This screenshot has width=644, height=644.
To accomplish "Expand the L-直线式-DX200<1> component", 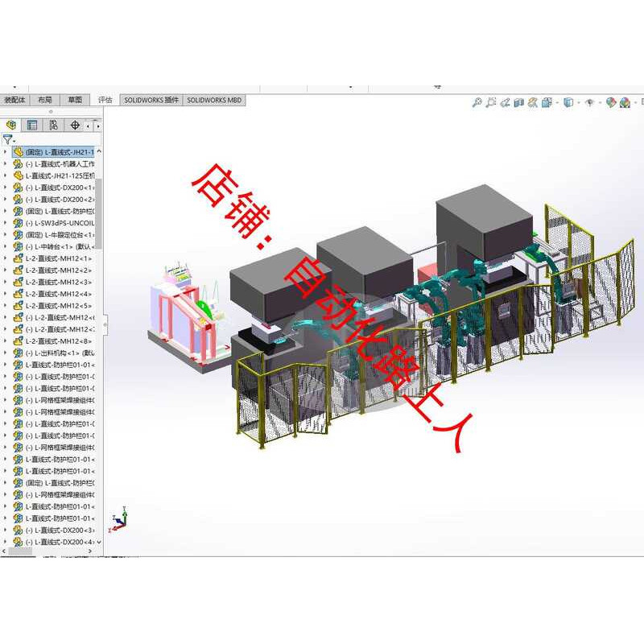I will coord(5,188).
